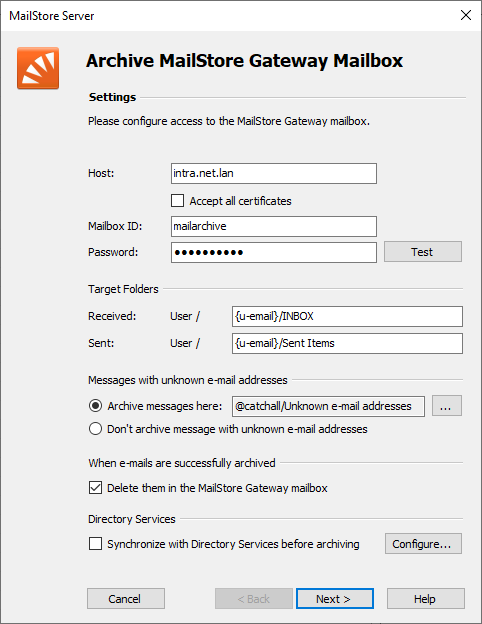Click the Directory Services section label

132,519
